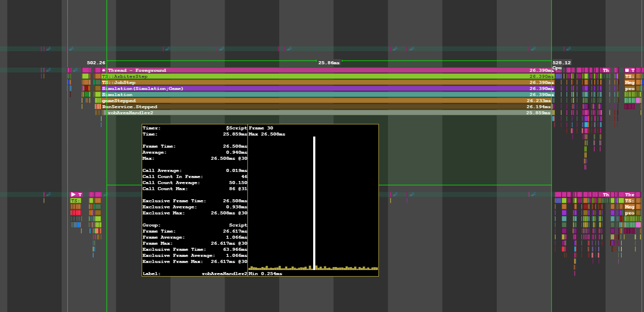Click the 'Average: 0.940ms' tooltip row
Viewport: 644px width, 312px height.
tap(195, 152)
